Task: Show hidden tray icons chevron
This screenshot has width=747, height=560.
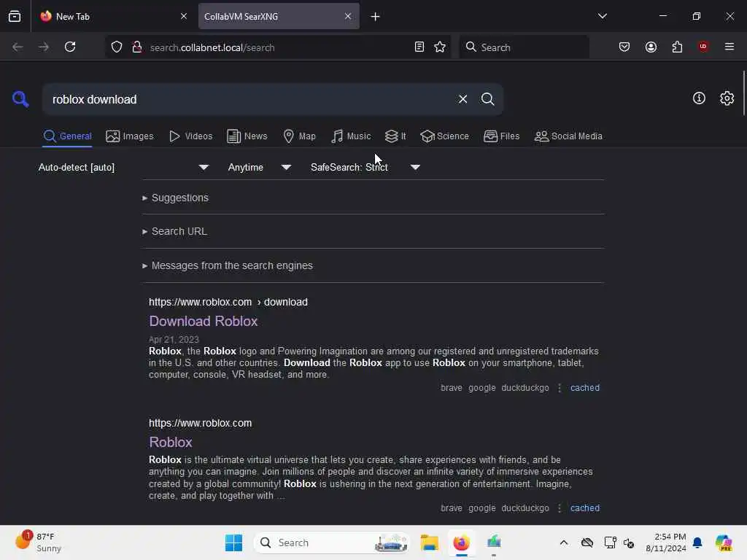Action: tap(564, 542)
